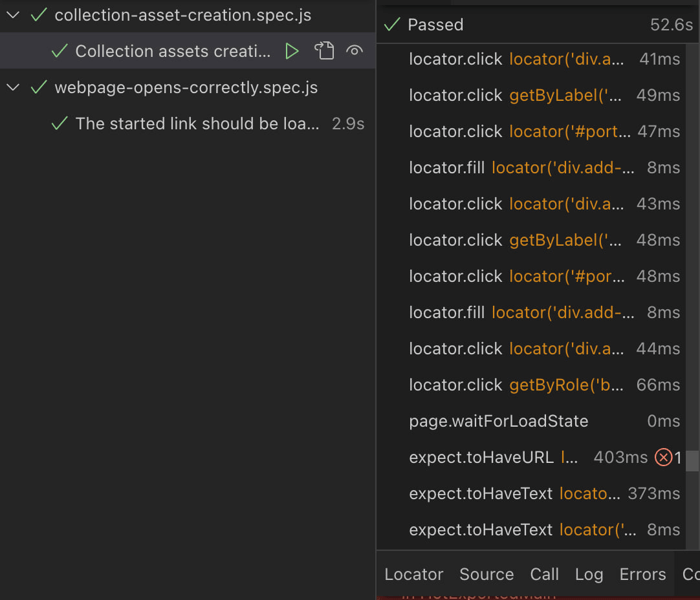View the Errors tab
The height and width of the screenshot is (600, 700).
[642, 574]
